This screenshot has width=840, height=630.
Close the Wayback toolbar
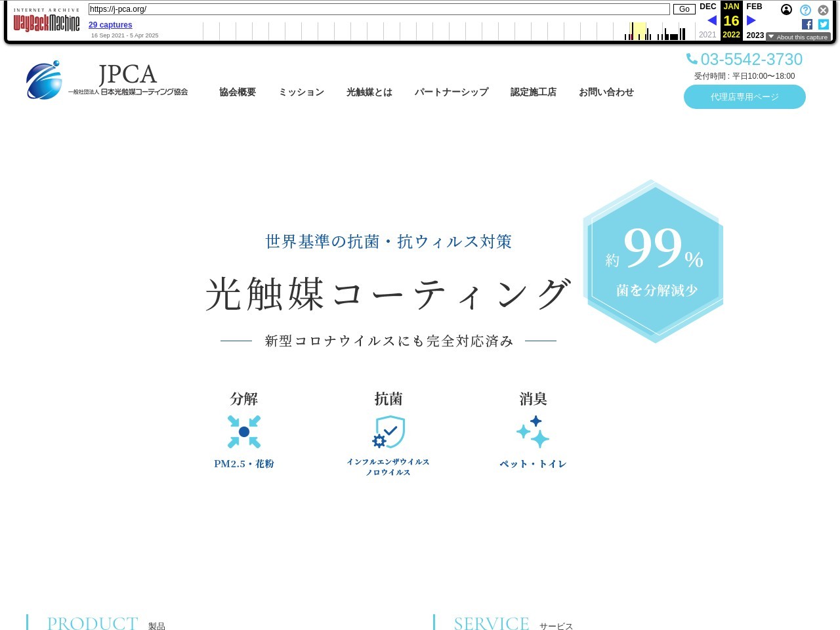coord(823,10)
